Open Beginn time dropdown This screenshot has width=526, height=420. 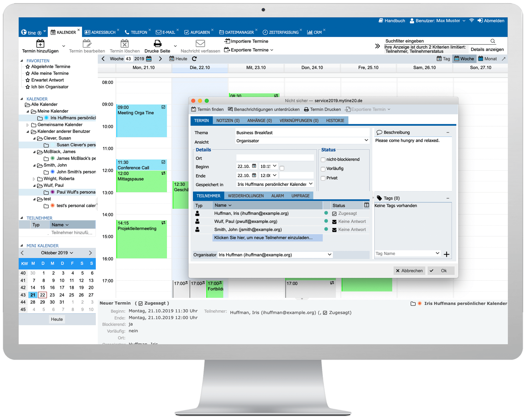(275, 166)
